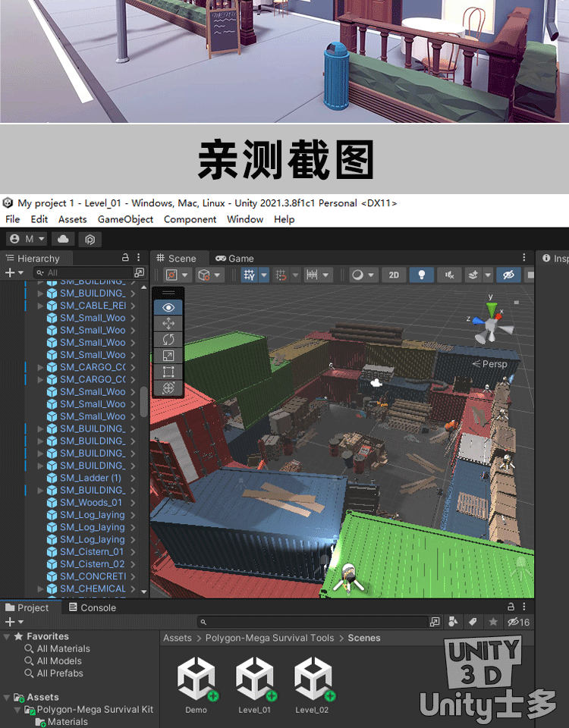
Task: Toggle 2D view mode in Scene
Action: [x=393, y=275]
